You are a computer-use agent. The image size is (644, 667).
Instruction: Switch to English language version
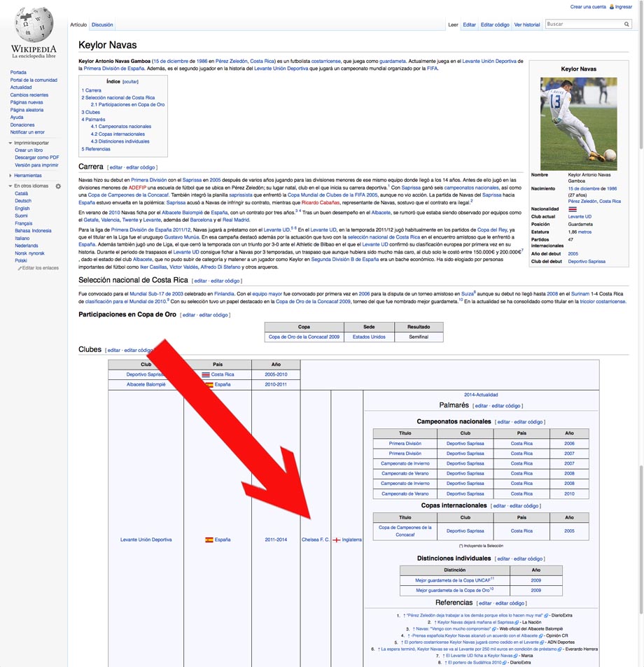tap(22, 209)
